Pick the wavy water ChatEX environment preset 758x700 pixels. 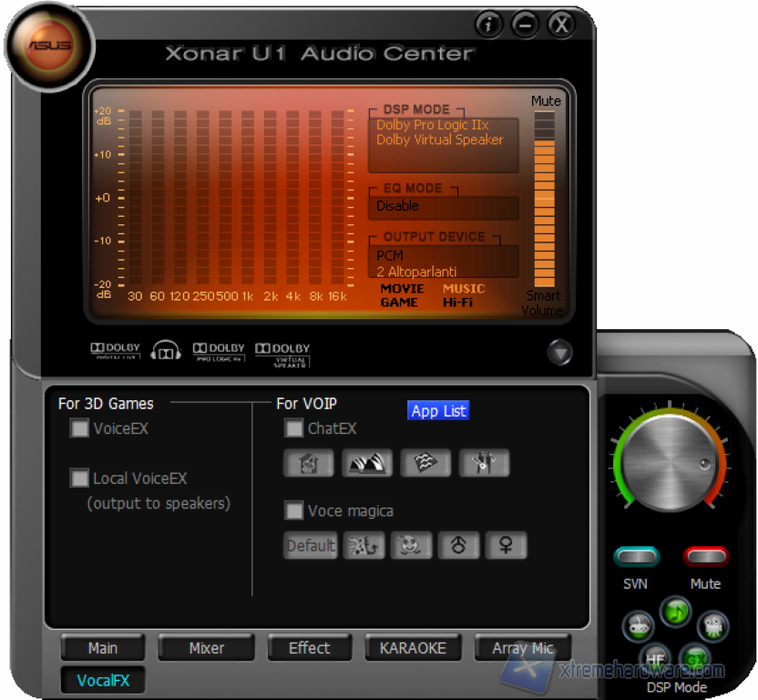click(x=425, y=463)
